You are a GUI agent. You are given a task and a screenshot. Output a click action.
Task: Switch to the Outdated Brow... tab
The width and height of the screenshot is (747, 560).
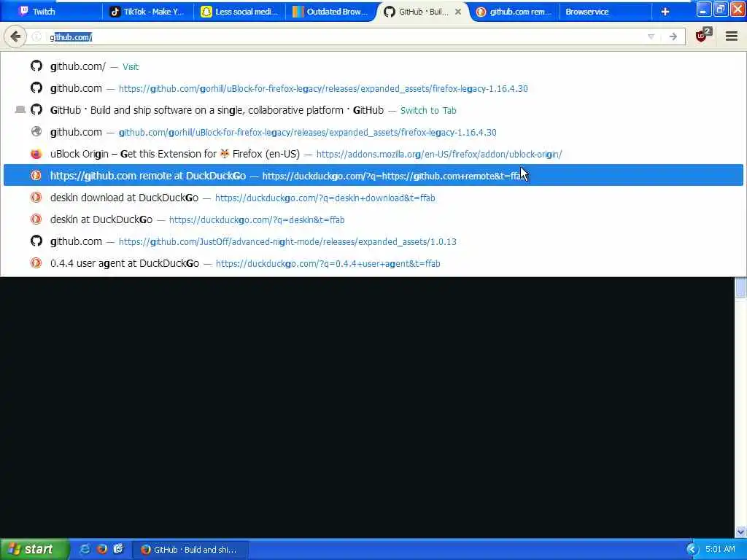(331, 12)
